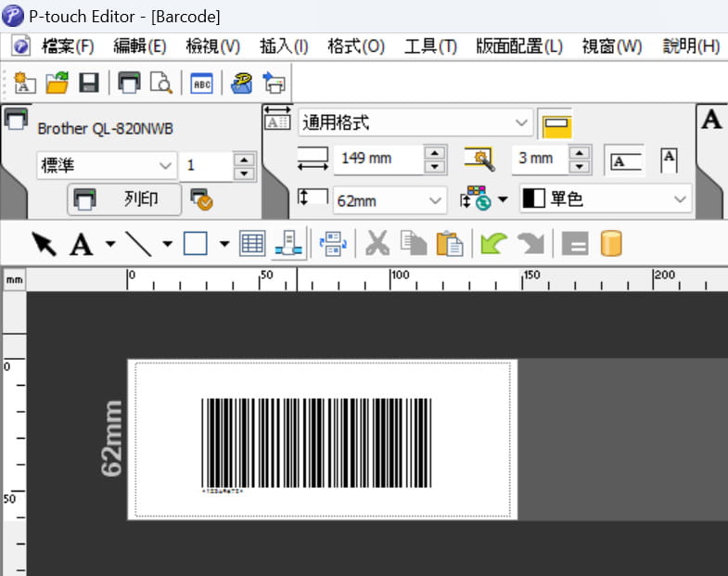728x576 pixels.
Task: Open an existing file via folder icon
Action: [x=57, y=83]
